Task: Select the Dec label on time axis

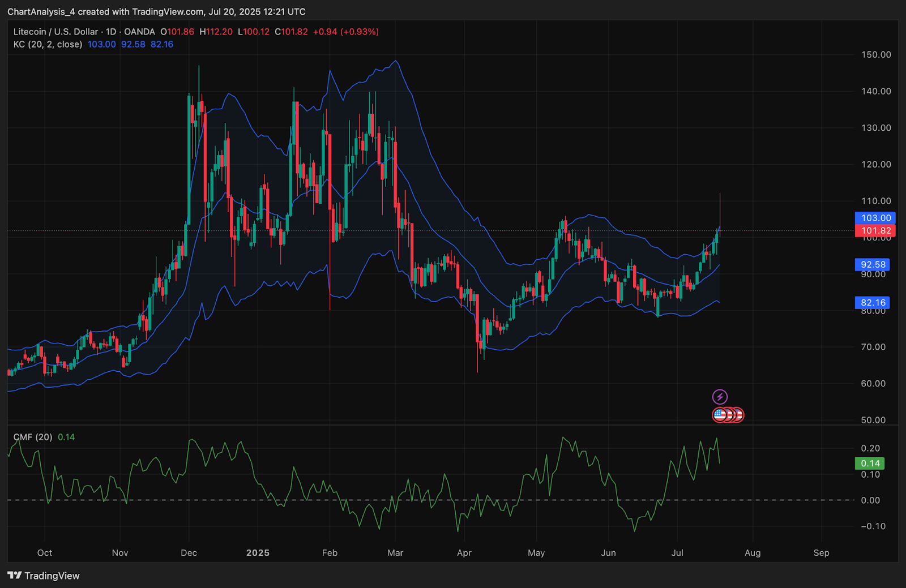Action: click(189, 552)
